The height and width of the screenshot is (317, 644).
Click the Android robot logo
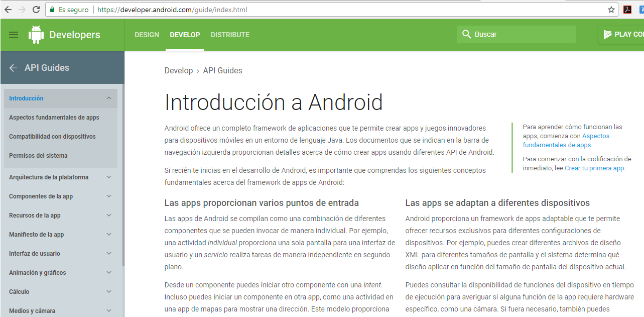[x=36, y=35]
